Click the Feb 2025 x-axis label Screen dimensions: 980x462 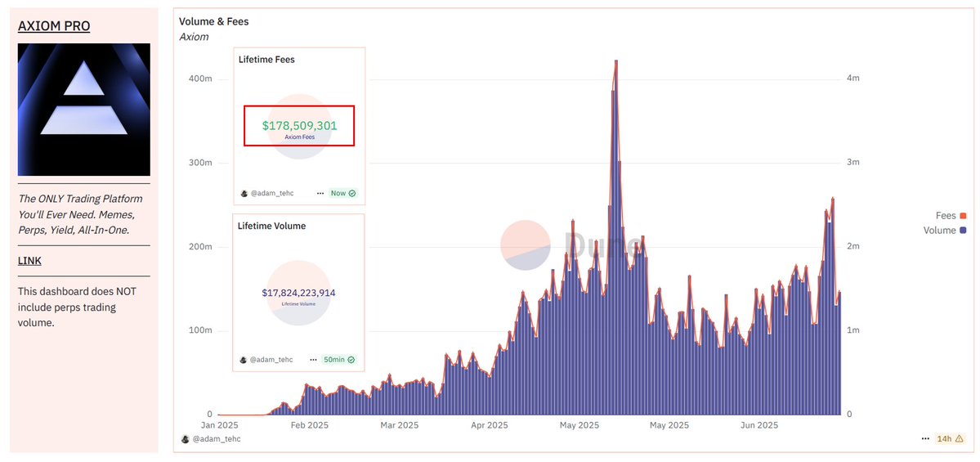(310, 425)
